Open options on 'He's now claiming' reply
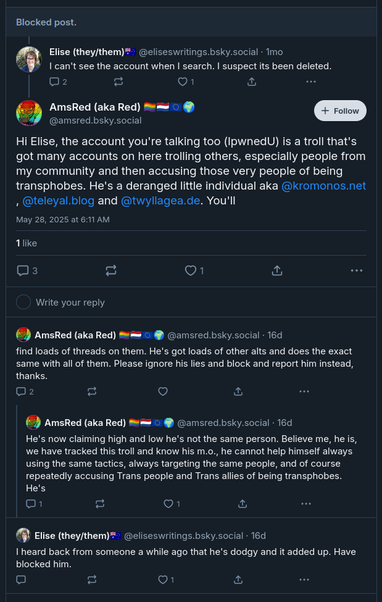Screen dimensions: 382x602 (x=306, y=504)
